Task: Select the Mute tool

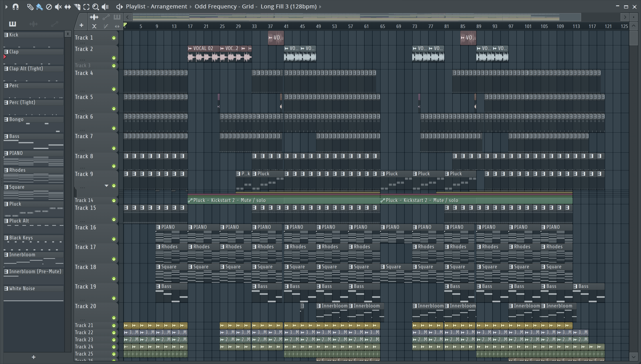Action: [x=58, y=7]
